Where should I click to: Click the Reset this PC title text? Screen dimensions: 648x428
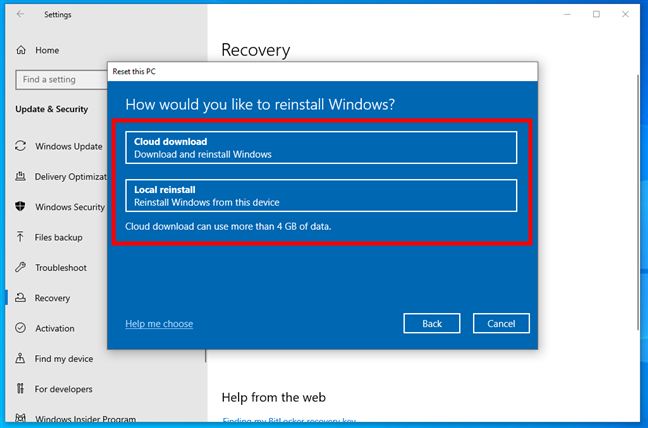[x=134, y=71]
